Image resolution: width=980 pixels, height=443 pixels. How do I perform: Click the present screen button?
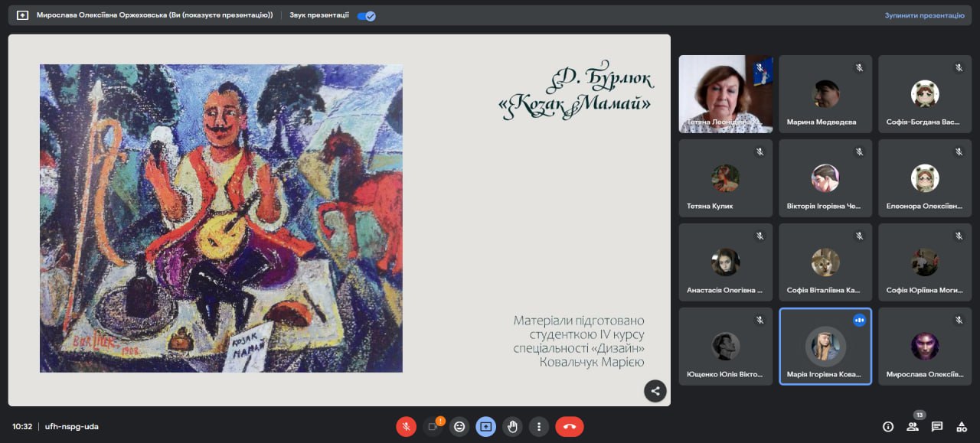[486, 426]
